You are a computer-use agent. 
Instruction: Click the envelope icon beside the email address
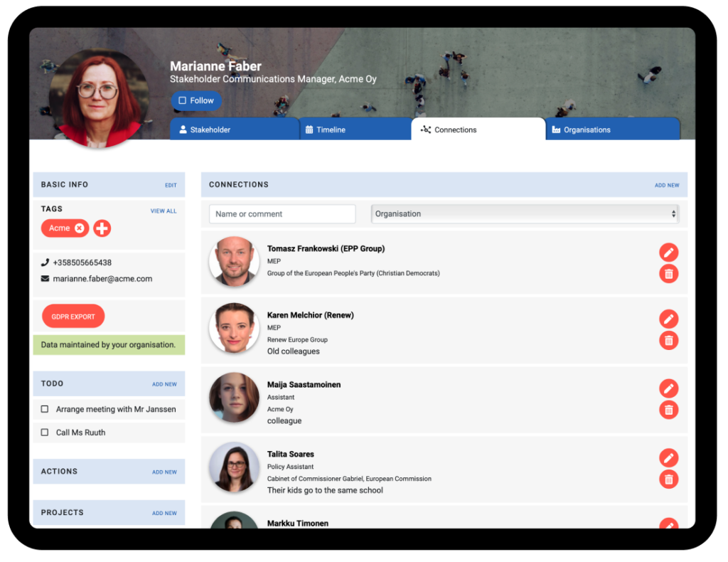click(x=45, y=279)
